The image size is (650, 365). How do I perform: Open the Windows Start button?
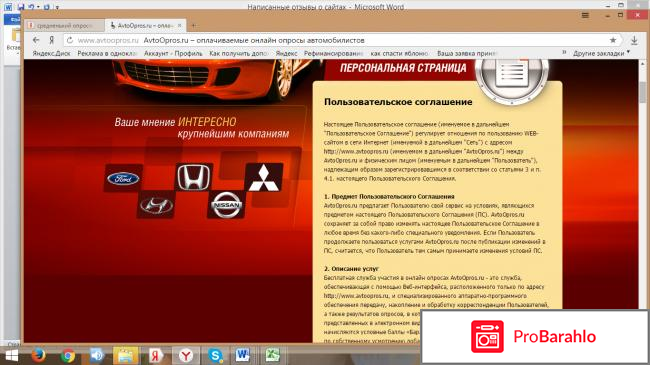click(x=12, y=356)
